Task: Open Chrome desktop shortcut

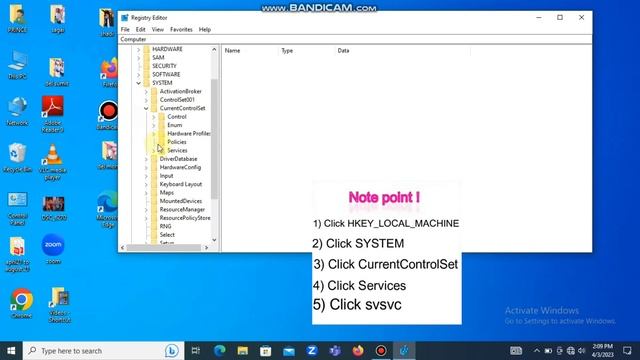Action: point(21,303)
